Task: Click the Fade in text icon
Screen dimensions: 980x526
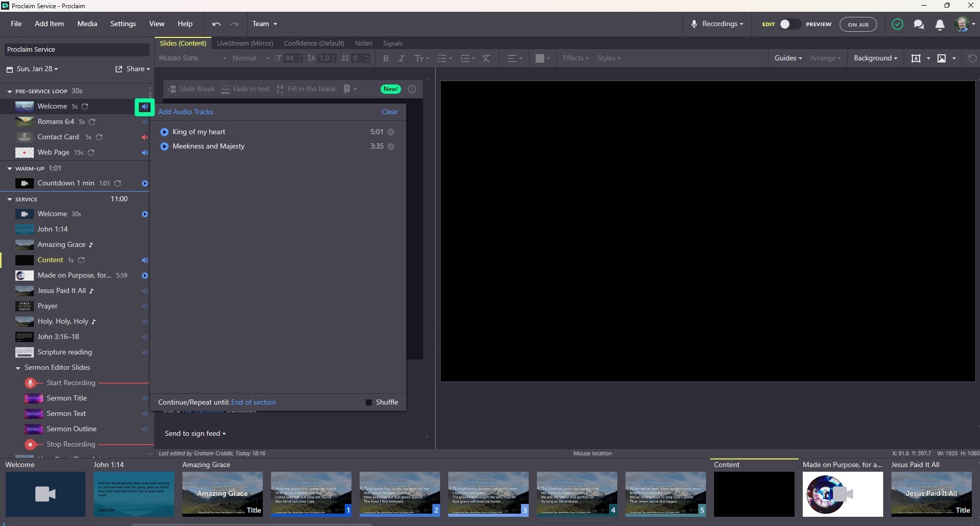Action: 225,89
